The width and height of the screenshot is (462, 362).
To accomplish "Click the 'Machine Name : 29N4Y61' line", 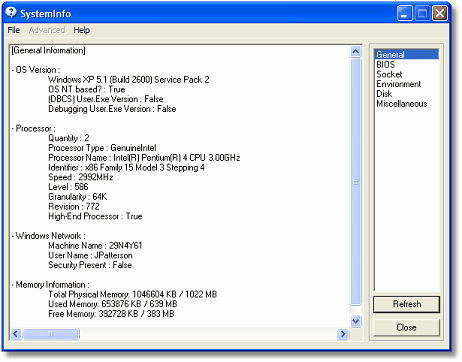I will click(x=95, y=246).
